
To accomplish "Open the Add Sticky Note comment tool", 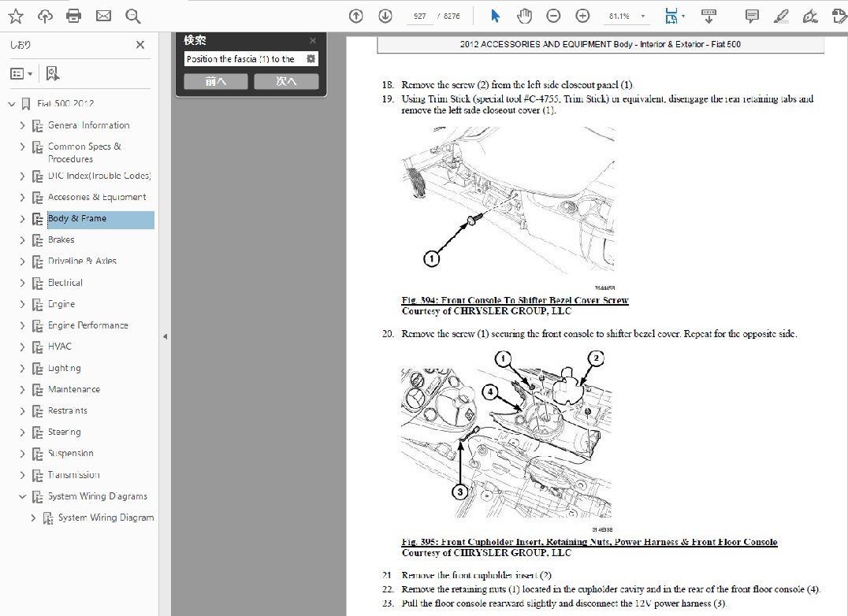I will tap(751, 15).
